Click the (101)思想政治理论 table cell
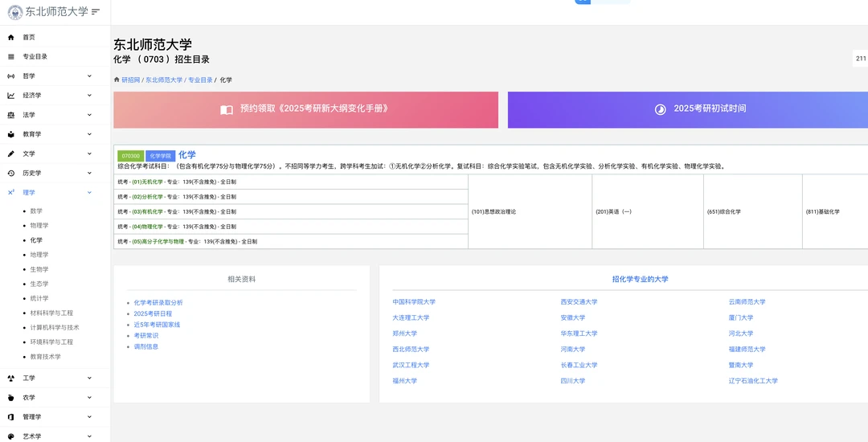This screenshot has height=442, width=868. point(530,212)
